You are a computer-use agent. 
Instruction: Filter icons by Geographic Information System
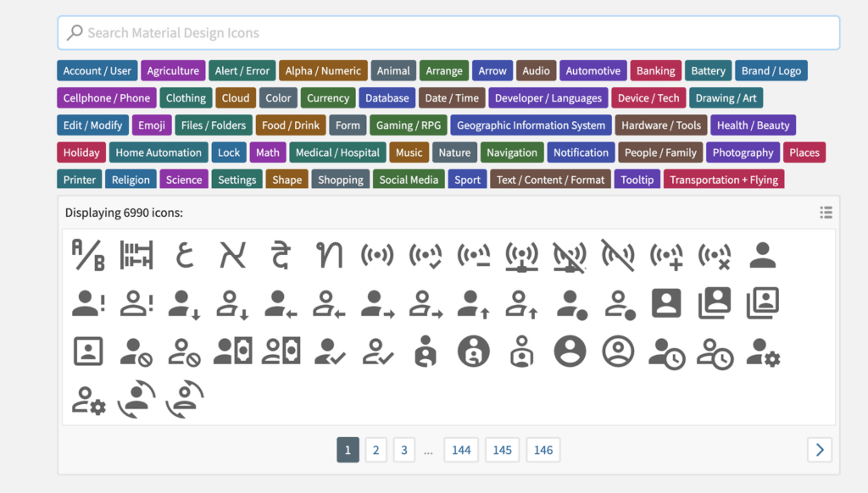531,125
